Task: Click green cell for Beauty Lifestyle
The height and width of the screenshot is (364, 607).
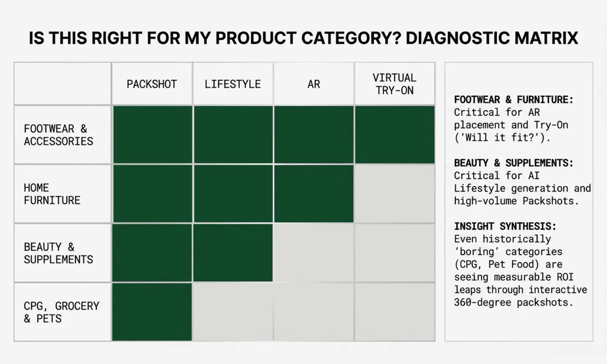Action: tap(233, 253)
